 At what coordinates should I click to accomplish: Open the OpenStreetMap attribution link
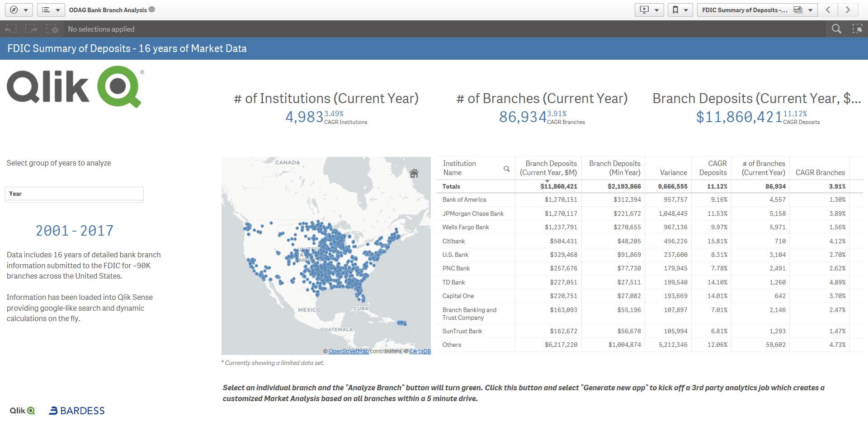[x=349, y=351]
